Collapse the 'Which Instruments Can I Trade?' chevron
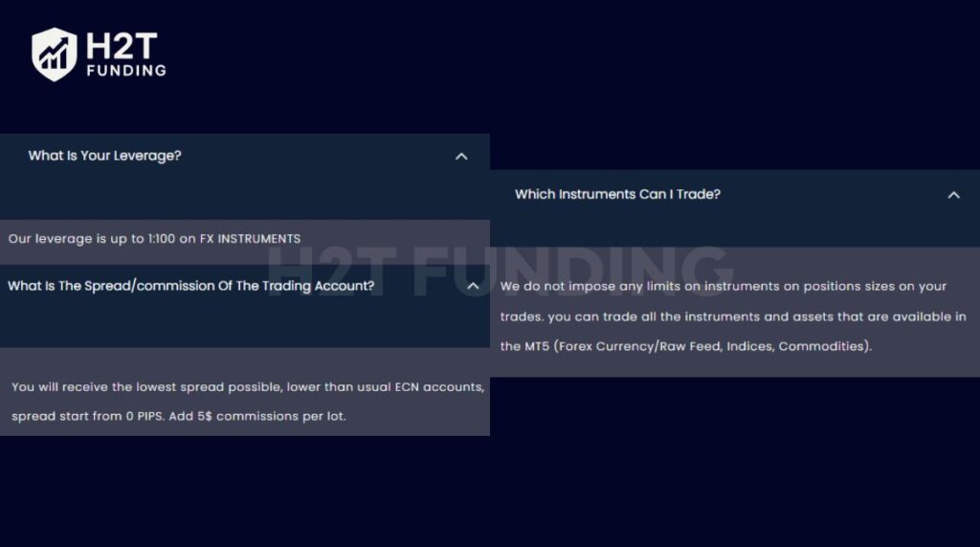The height and width of the screenshot is (547, 980). [x=953, y=195]
